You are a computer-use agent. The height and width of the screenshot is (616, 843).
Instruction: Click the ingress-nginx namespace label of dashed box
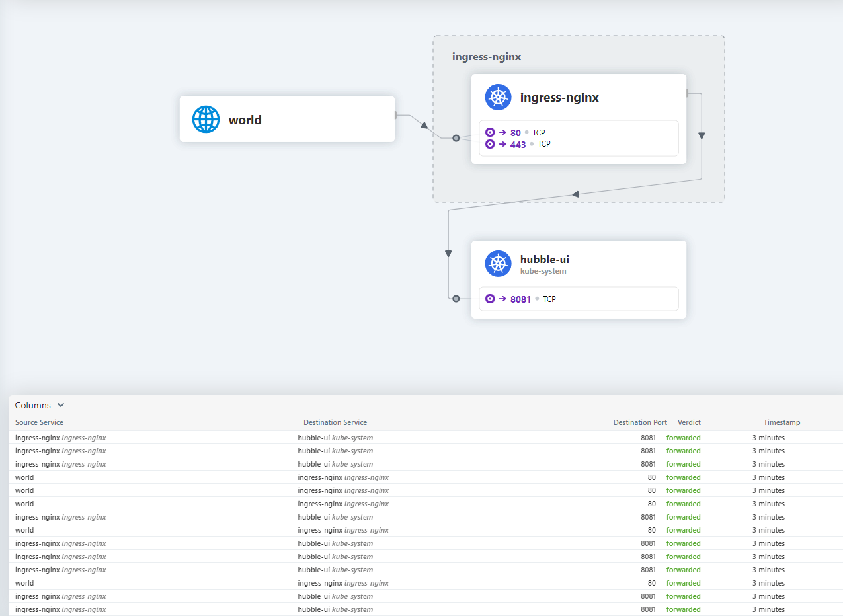[487, 57]
